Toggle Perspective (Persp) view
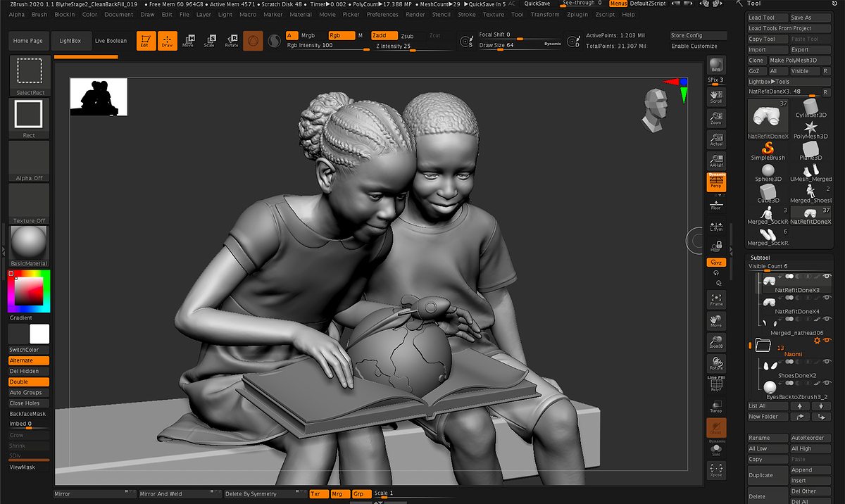845x504 pixels. pyautogui.click(x=716, y=182)
